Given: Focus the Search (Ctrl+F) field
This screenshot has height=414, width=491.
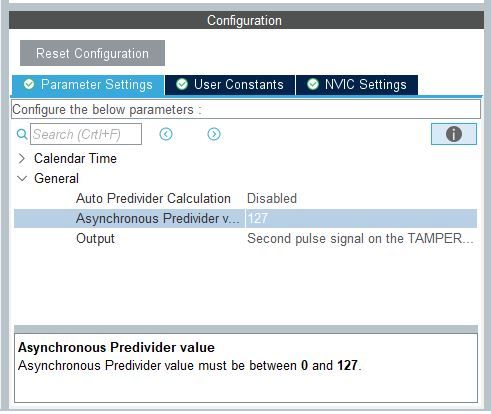Looking at the screenshot, I should pos(86,134).
